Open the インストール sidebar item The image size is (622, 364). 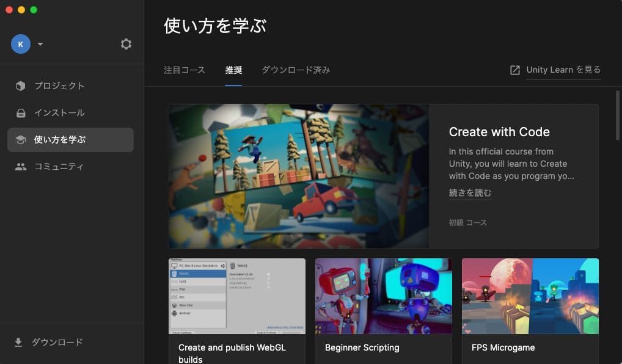pyautogui.click(x=71, y=113)
